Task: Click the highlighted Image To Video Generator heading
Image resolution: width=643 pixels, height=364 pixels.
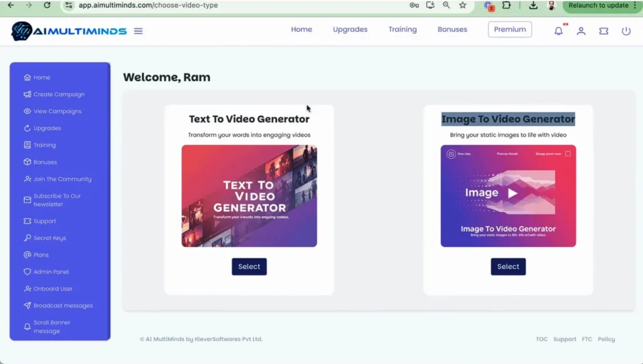Action: click(508, 119)
